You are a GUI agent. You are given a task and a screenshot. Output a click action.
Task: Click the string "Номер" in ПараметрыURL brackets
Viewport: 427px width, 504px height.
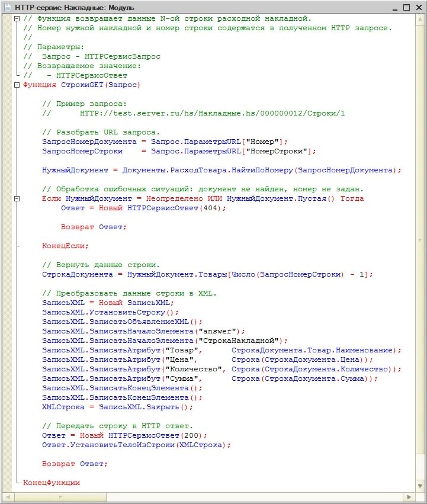[x=262, y=142]
